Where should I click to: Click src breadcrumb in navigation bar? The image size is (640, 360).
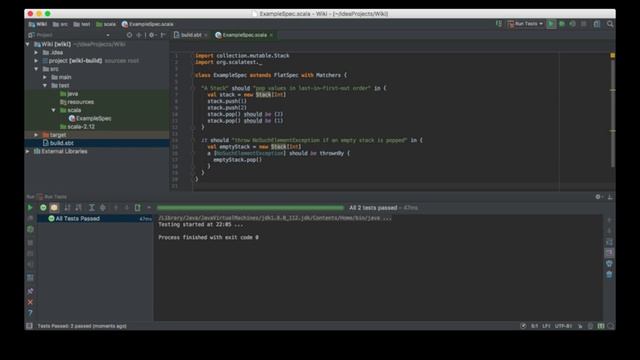(x=60, y=24)
